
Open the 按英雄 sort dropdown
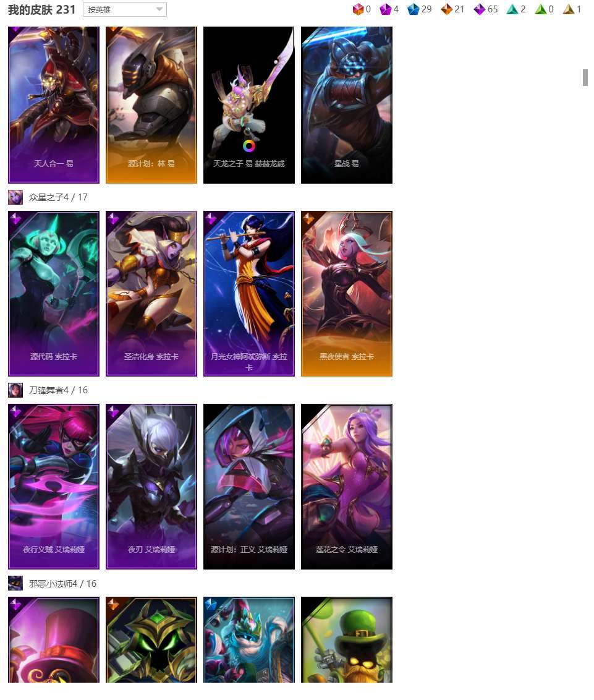pyautogui.click(x=124, y=9)
